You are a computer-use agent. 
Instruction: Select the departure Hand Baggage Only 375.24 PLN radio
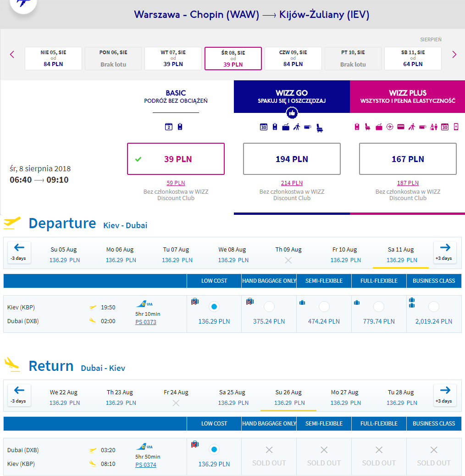(269, 307)
